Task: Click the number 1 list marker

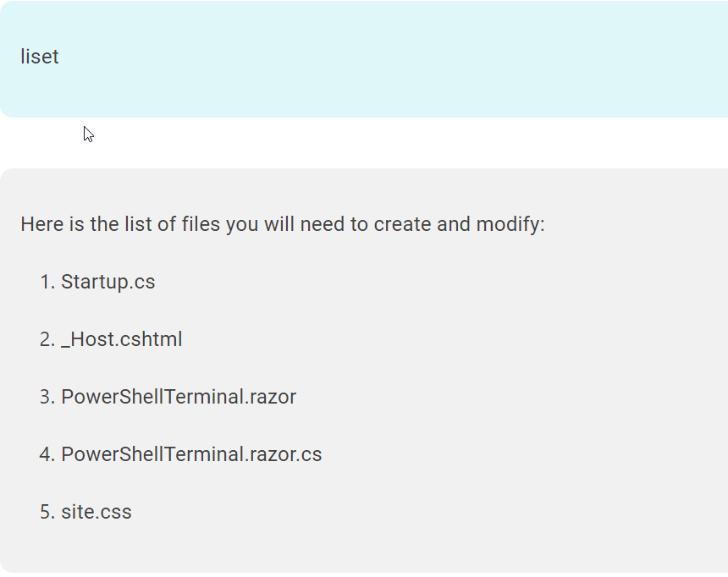Action: tap(47, 282)
